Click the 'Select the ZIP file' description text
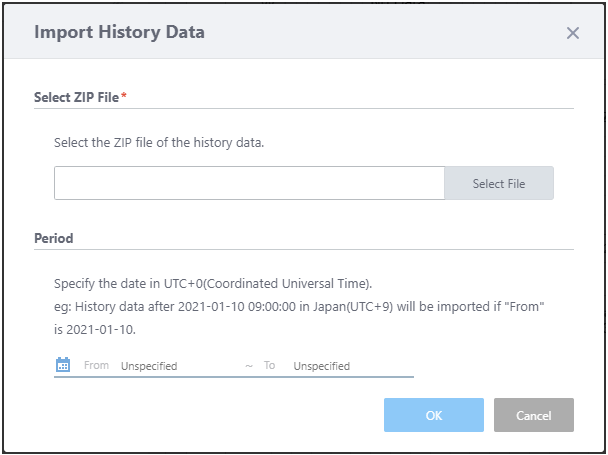Viewport: 608px width, 455px height. click(159, 143)
